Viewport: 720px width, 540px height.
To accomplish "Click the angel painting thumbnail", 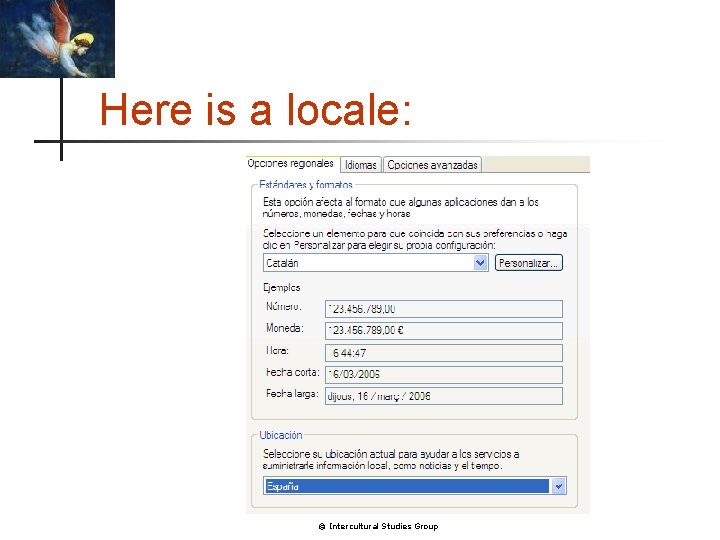I will click(57, 39).
